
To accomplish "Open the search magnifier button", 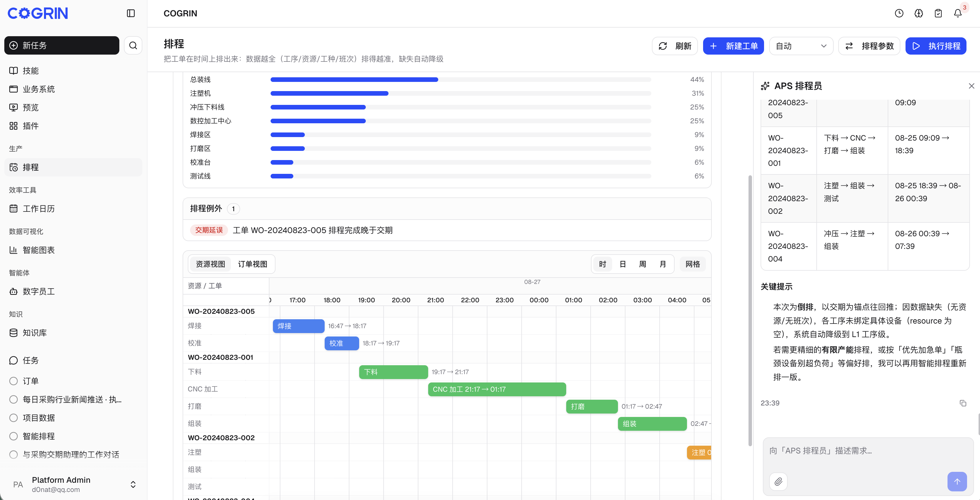I will click(x=133, y=46).
